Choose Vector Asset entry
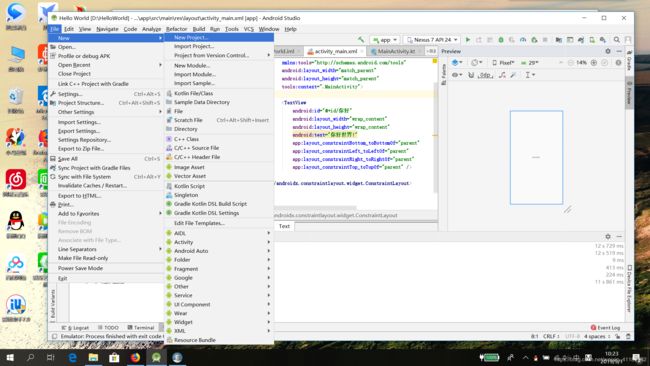Image resolution: width=650 pixels, height=366 pixels. click(x=219, y=176)
